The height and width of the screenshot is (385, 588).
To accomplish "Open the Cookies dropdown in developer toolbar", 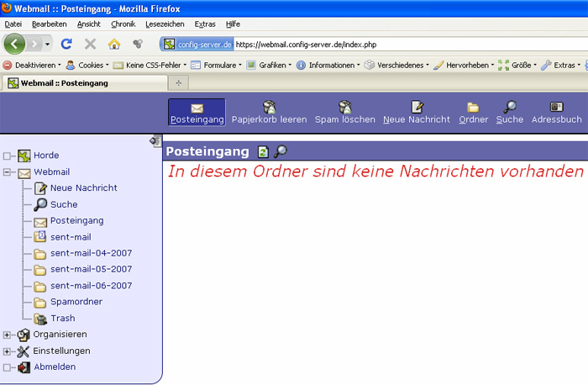I will (x=85, y=65).
